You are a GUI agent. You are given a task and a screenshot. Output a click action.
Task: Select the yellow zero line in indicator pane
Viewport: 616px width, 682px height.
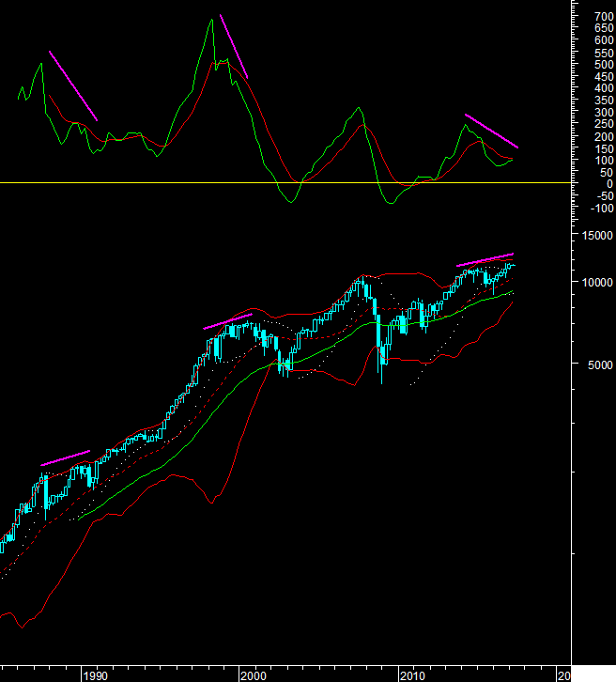(x=285, y=182)
